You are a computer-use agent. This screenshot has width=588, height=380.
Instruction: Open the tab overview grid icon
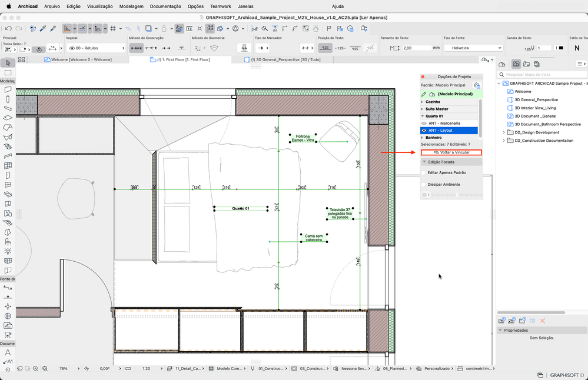point(22,59)
